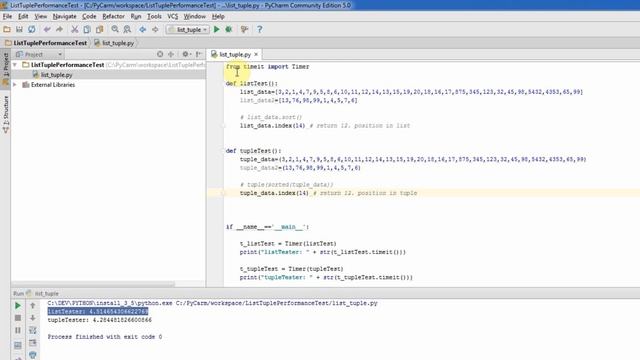Screen dimensions: 640x360
Task: Click the 'def listTest():' code line
Action: [x=251, y=83]
